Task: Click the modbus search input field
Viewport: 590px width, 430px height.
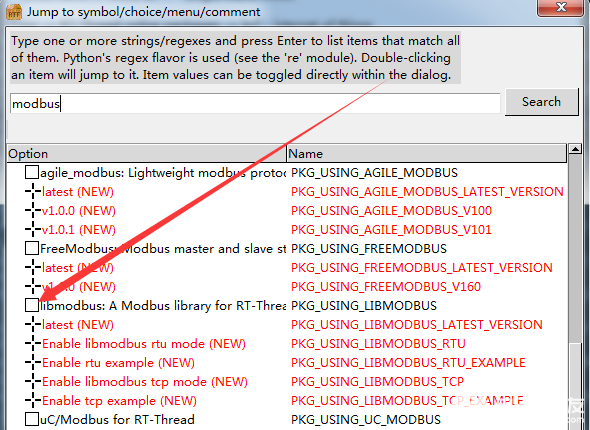Action: point(255,103)
